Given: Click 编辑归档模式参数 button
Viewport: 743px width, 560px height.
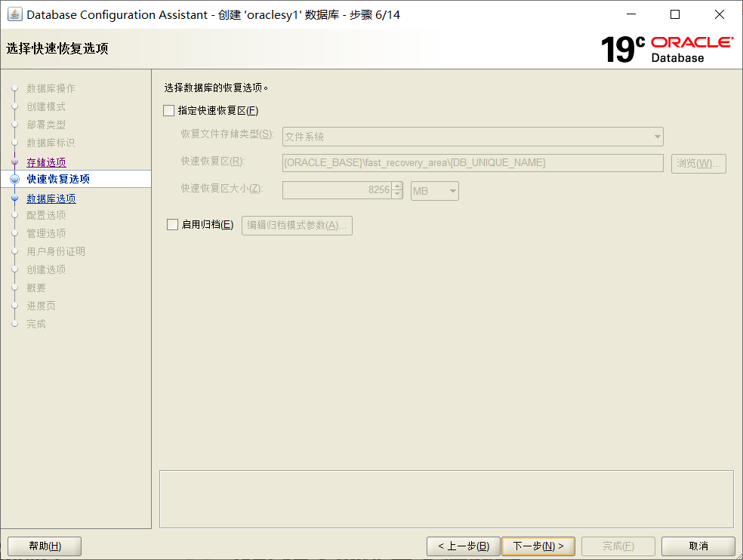Looking at the screenshot, I should (x=297, y=225).
